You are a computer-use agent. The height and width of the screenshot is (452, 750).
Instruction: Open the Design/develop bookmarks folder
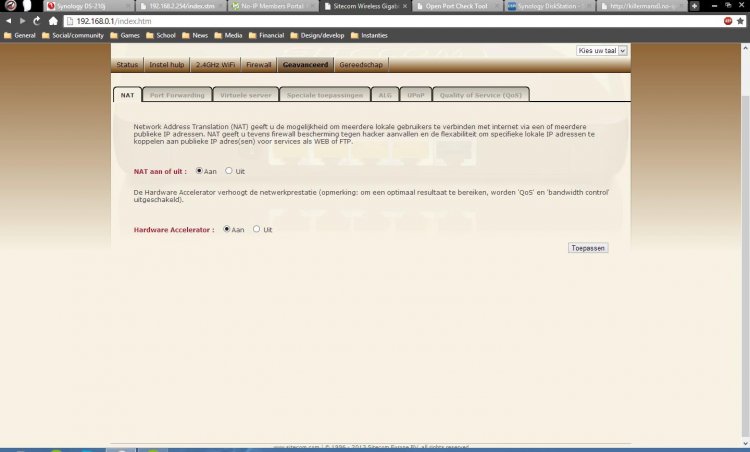click(324, 34)
